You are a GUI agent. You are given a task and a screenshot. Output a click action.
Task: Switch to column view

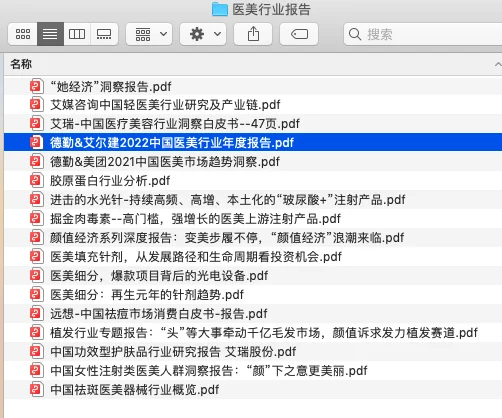tap(77, 34)
